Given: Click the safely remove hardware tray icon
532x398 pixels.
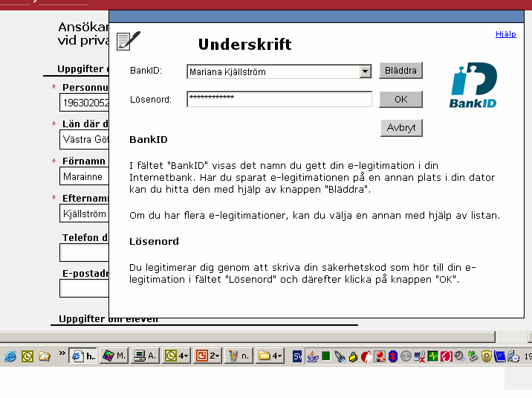Looking at the screenshot, I should coord(473,356).
